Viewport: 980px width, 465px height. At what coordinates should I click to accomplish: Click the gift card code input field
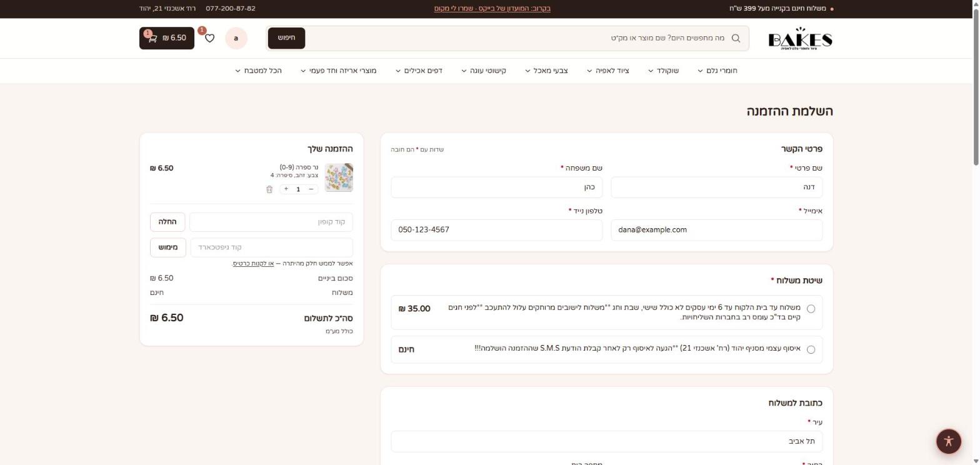(x=271, y=247)
